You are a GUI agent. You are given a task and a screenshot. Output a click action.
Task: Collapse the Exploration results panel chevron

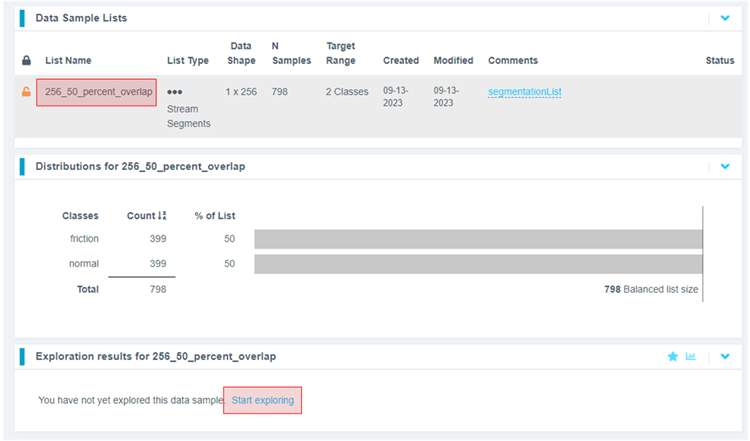[x=725, y=356]
